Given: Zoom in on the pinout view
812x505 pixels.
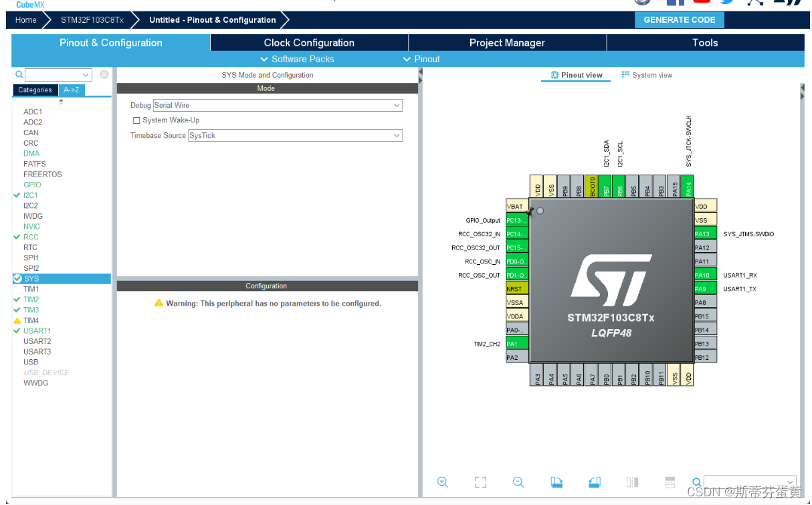Looking at the screenshot, I should [x=443, y=482].
